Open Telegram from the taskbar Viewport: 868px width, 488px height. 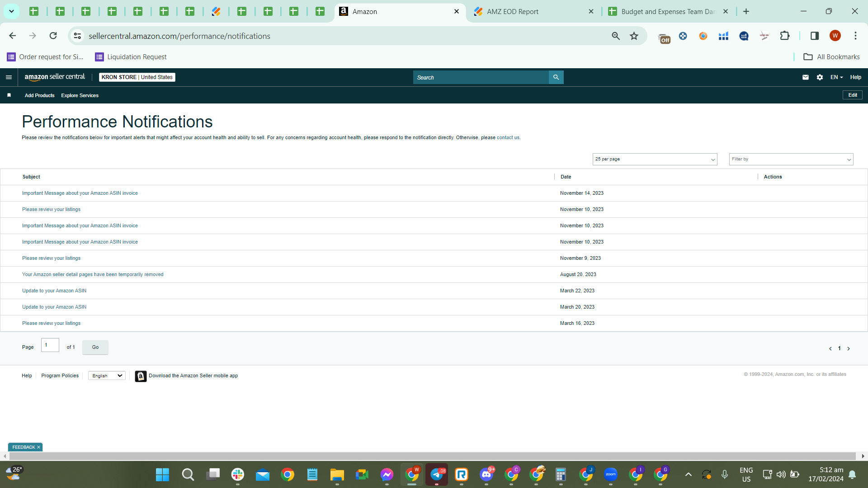click(x=437, y=474)
